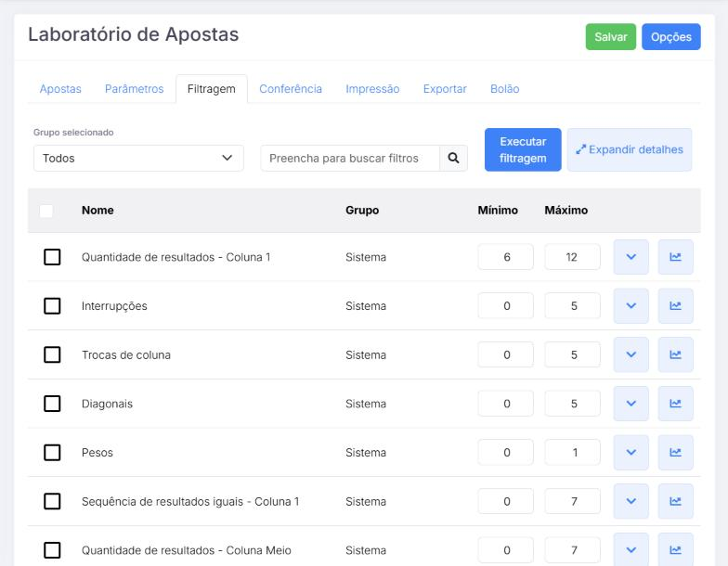Click the magnifier search icon

(453, 158)
